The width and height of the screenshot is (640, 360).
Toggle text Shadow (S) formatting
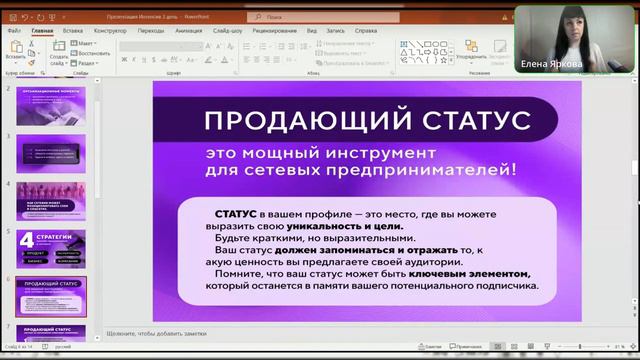[x=153, y=60]
